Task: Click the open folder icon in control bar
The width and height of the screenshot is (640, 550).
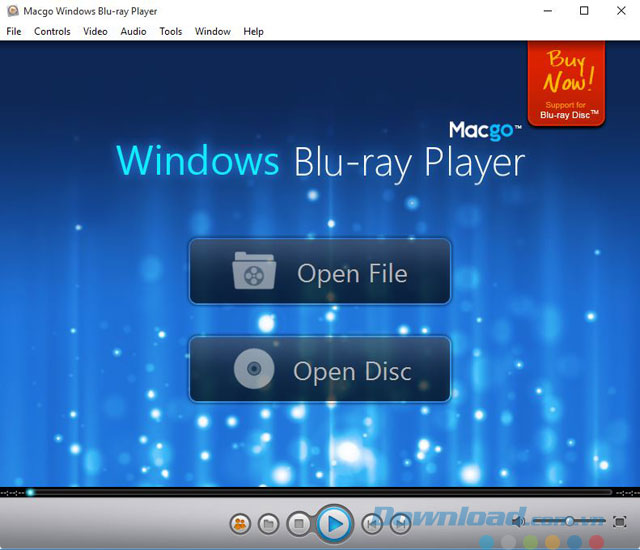Action: pyautogui.click(x=268, y=523)
